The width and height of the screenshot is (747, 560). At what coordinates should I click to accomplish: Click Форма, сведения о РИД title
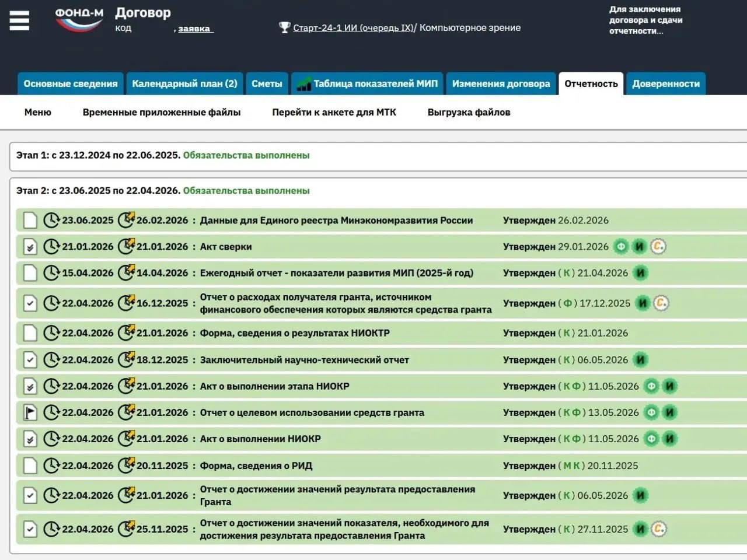click(256, 466)
